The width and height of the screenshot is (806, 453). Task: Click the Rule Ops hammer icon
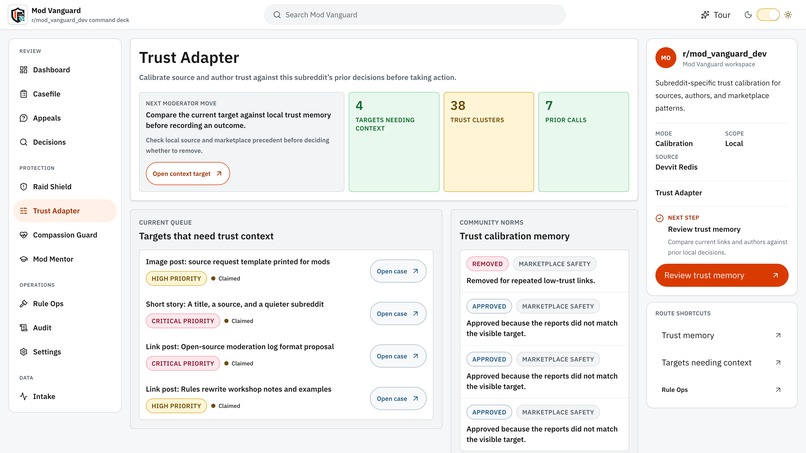(x=24, y=304)
